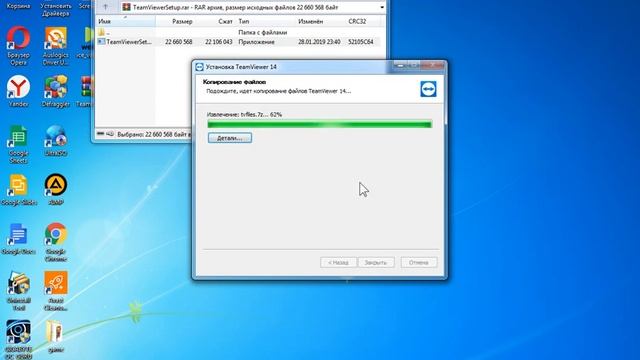The height and width of the screenshot is (360, 640).
Task: Open the orange rocket Avast Cleanup shortcut
Action: point(56,291)
